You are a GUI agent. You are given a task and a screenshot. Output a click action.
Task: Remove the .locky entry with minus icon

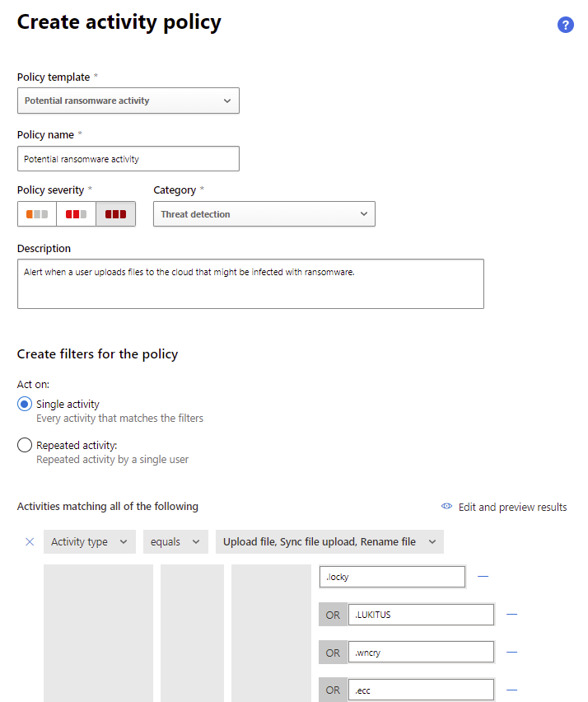coord(483,577)
